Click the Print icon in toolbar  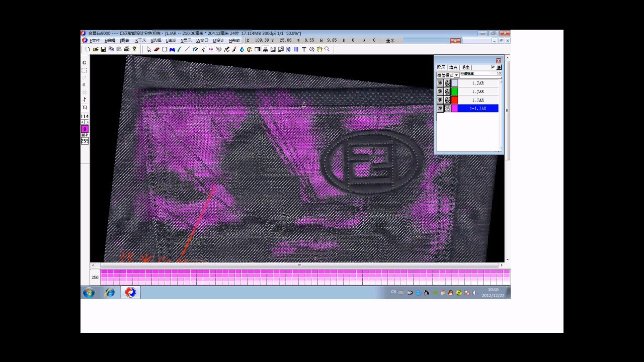point(126,49)
